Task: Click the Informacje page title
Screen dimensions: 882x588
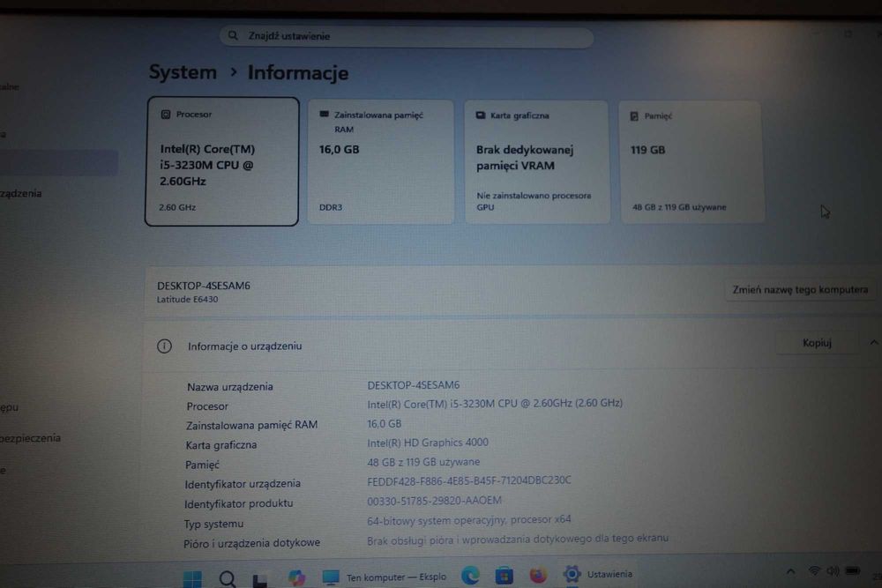Action: point(297,73)
